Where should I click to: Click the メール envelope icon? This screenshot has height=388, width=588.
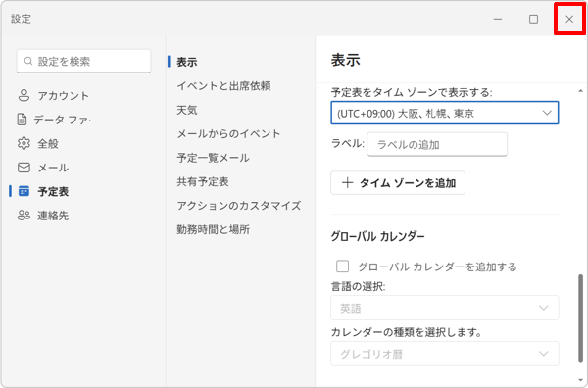click(24, 168)
